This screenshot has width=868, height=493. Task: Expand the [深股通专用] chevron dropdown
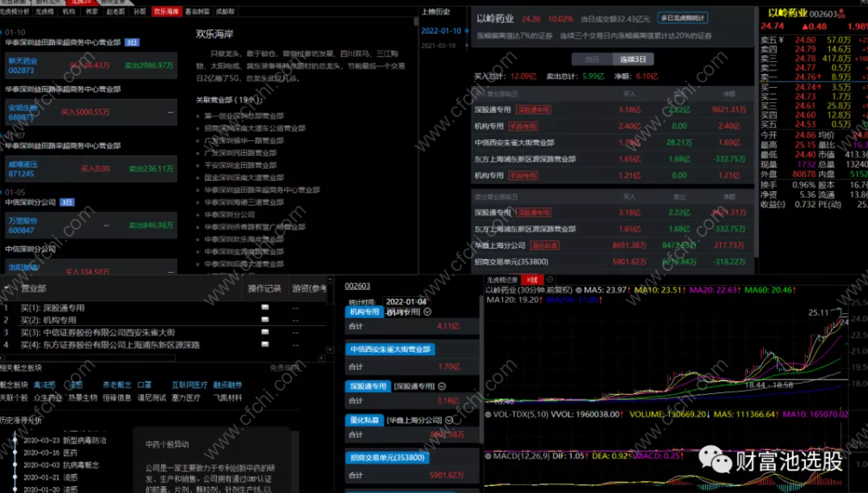point(442,386)
